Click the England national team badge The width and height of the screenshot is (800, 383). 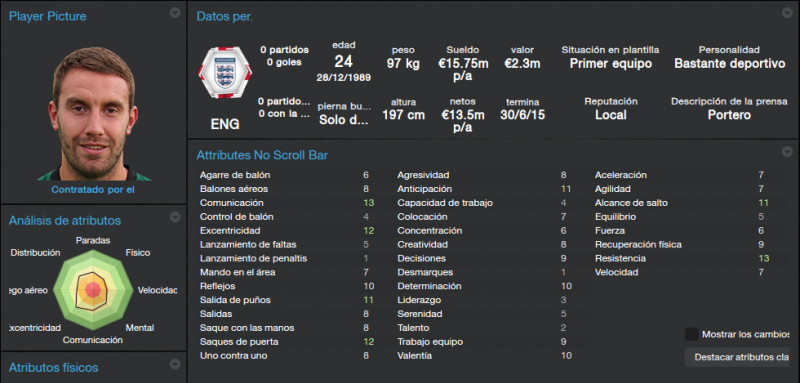225,72
